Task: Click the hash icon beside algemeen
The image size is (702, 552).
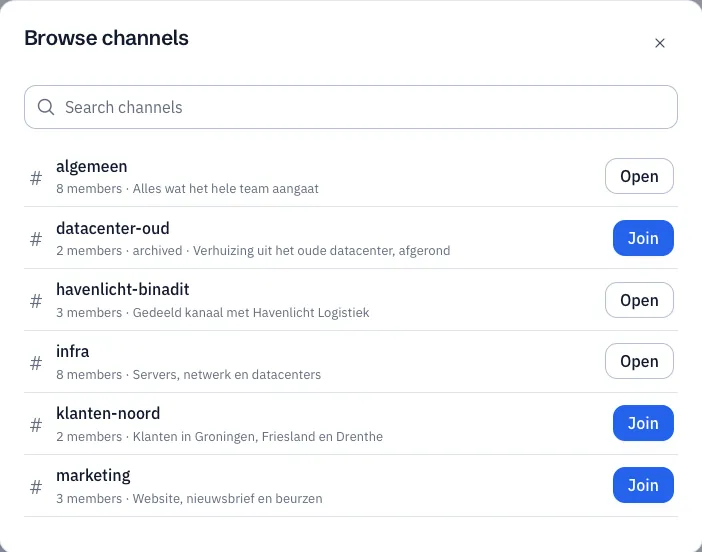Action: 36,178
